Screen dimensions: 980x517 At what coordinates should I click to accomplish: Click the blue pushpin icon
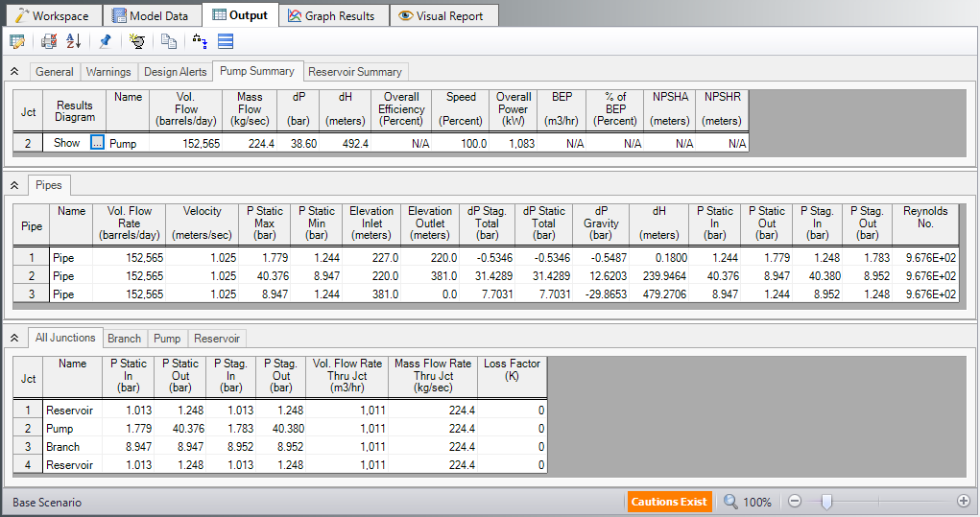coord(106,41)
